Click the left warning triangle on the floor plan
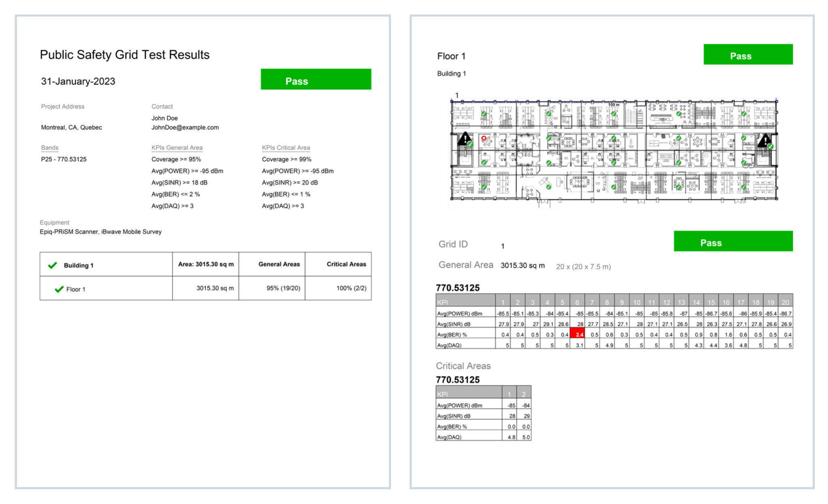This screenshot has height=504, width=828. 465,139
